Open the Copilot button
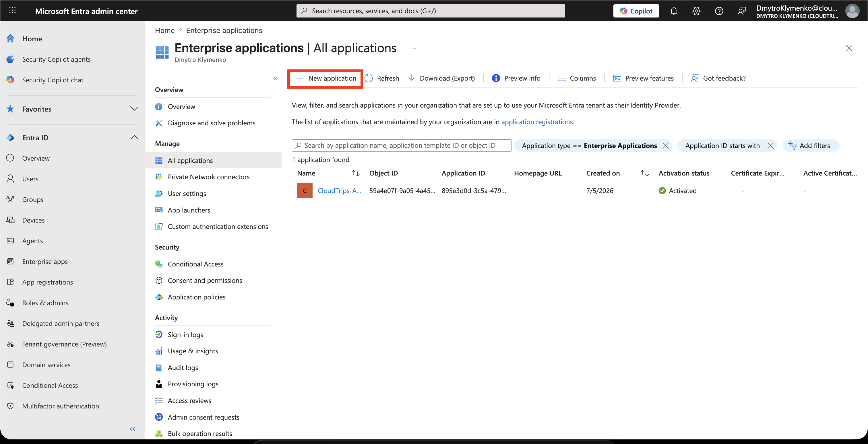 (636, 11)
